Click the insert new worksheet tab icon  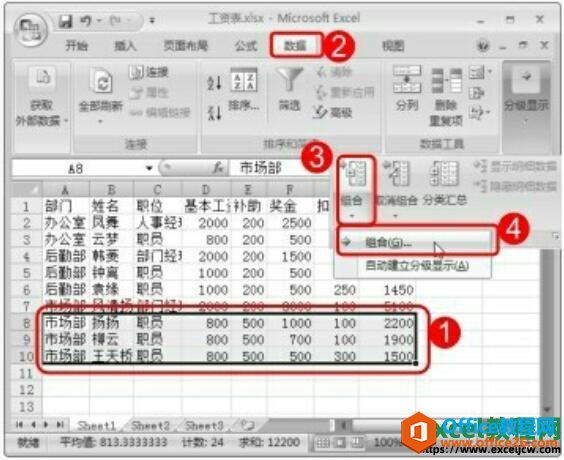247,425
